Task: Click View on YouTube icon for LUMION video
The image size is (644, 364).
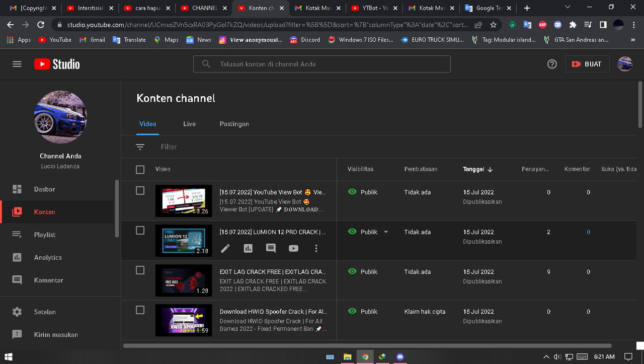Action: coord(293,248)
